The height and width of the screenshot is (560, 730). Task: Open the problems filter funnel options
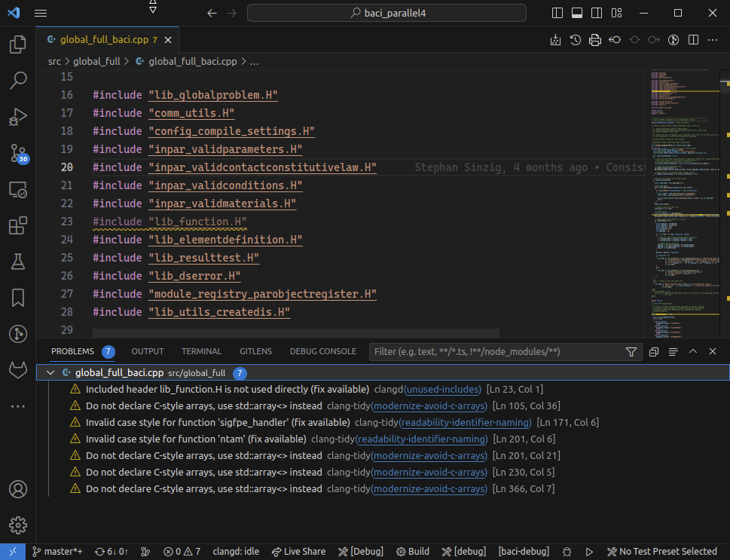pyautogui.click(x=631, y=352)
